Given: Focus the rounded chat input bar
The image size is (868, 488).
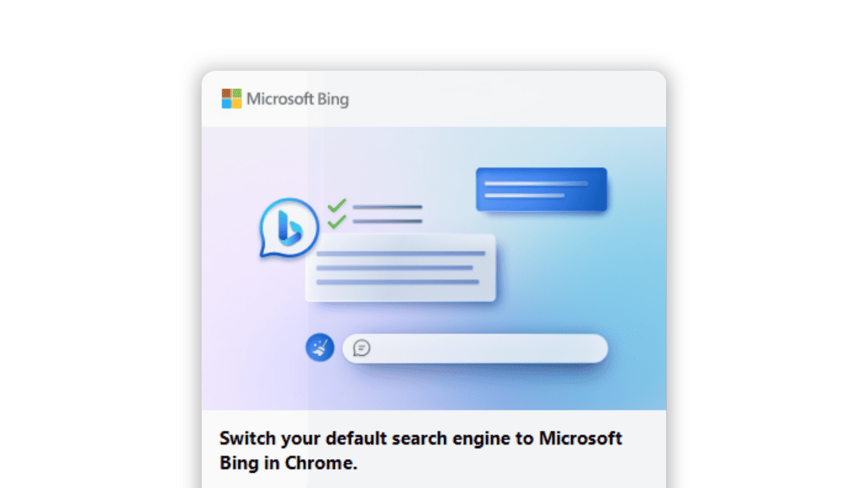Looking at the screenshot, I should [x=475, y=348].
